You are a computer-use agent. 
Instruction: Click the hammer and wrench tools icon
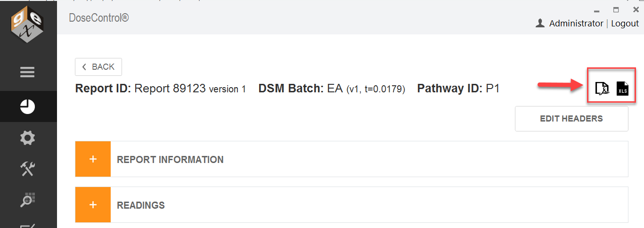point(28,169)
